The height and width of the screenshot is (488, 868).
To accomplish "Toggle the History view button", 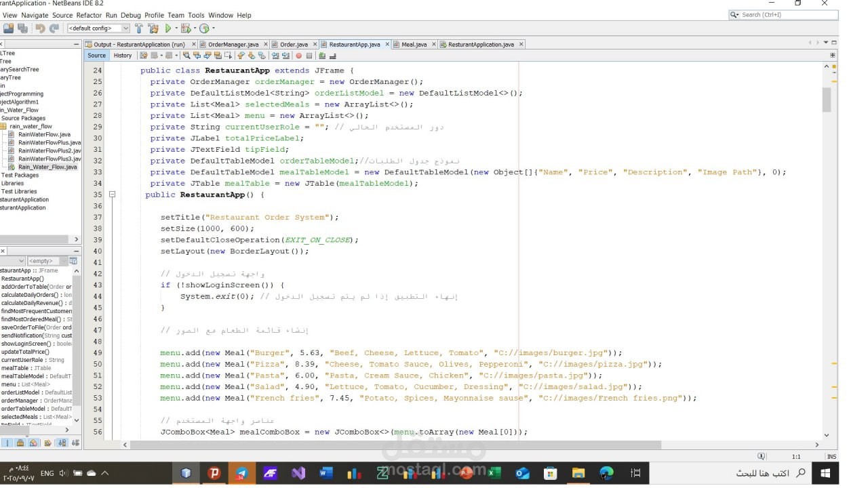I will pos(123,56).
